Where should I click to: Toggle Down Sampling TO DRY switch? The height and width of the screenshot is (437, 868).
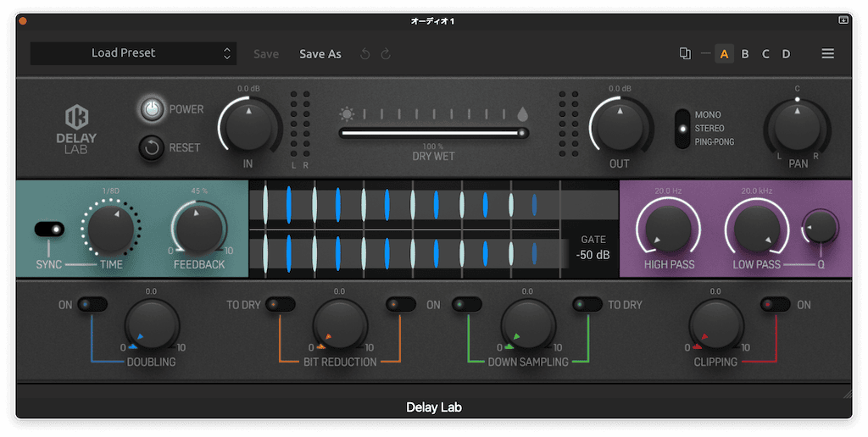[x=587, y=304]
